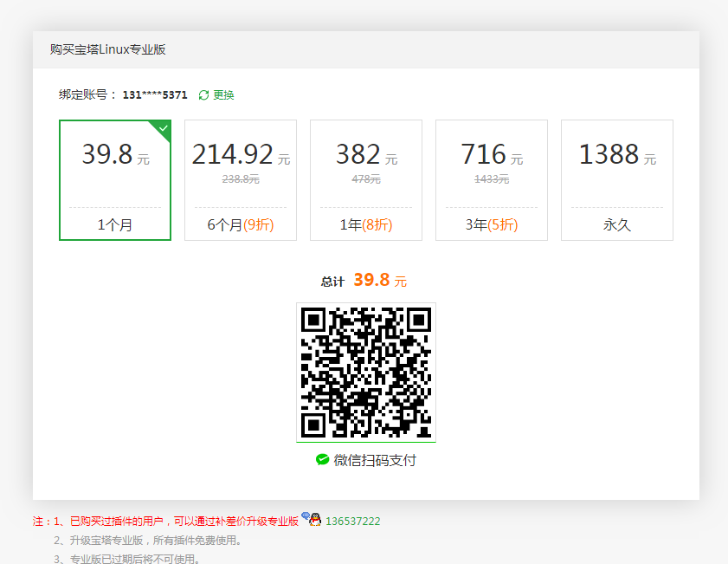Click the green refresh icon beside 更换

point(203,95)
